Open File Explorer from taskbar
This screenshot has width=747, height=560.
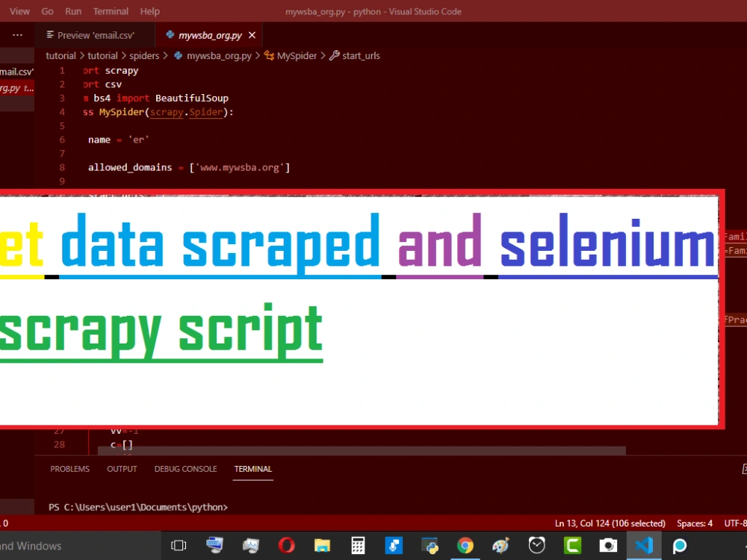pyautogui.click(x=322, y=545)
